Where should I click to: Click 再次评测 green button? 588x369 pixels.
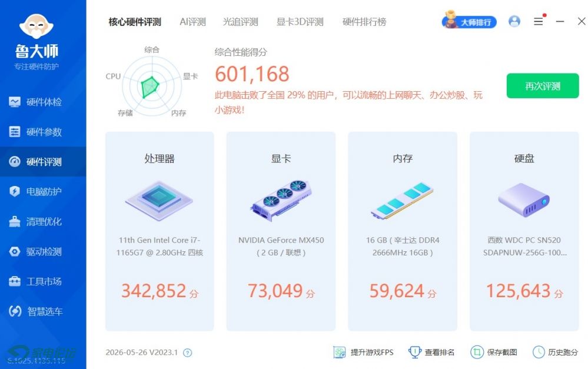point(543,86)
